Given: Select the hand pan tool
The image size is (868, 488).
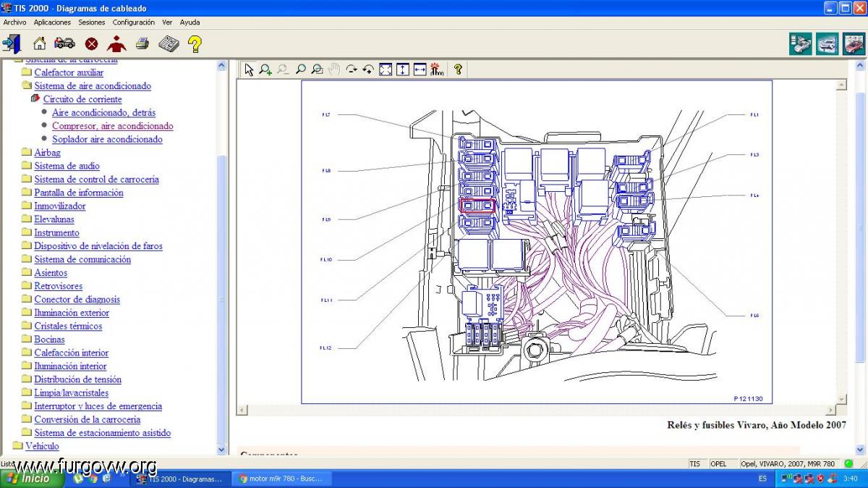Looking at the screenshot, I should pyautogui.click(x=334, y=70).
